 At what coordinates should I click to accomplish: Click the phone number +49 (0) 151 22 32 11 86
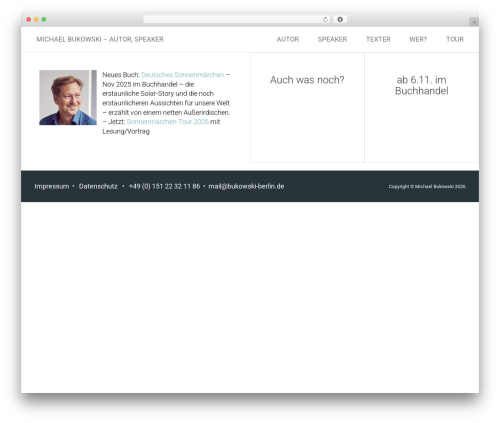click(164, 186)
